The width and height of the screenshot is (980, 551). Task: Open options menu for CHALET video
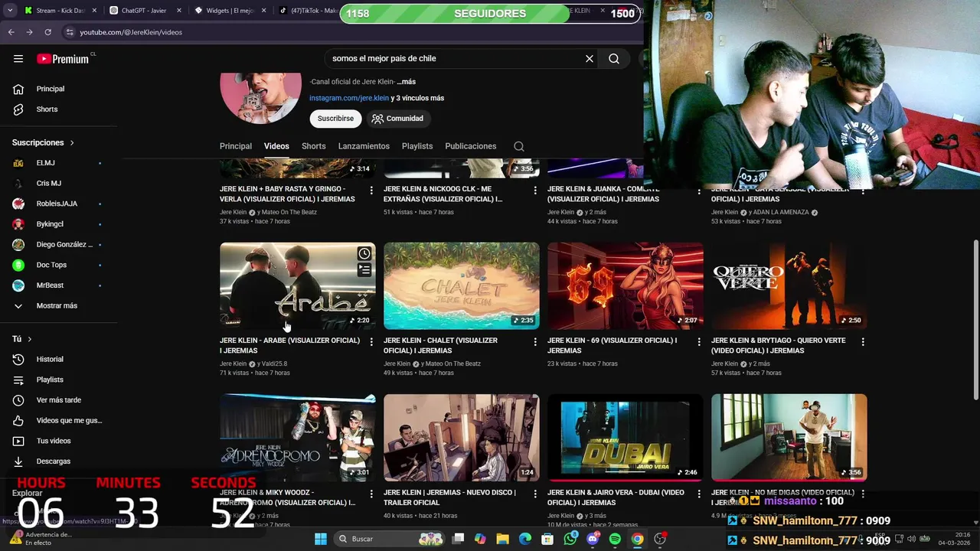(x=535, y=342)
